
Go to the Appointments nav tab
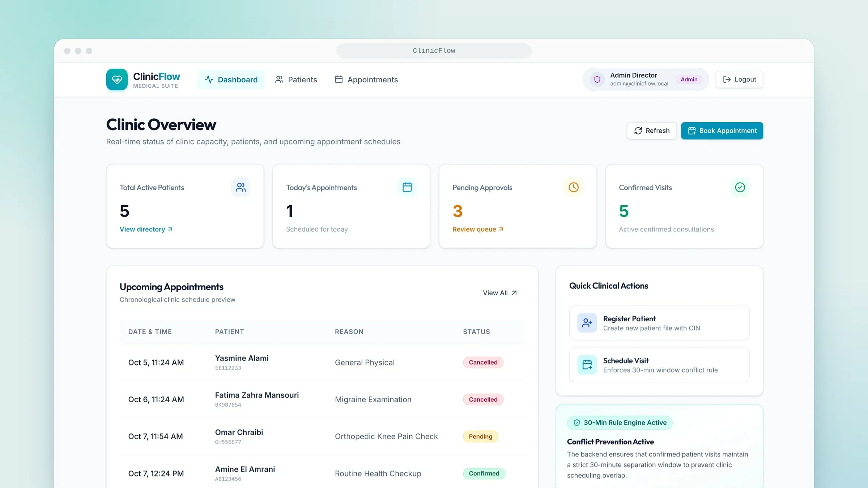coord(366,80)
